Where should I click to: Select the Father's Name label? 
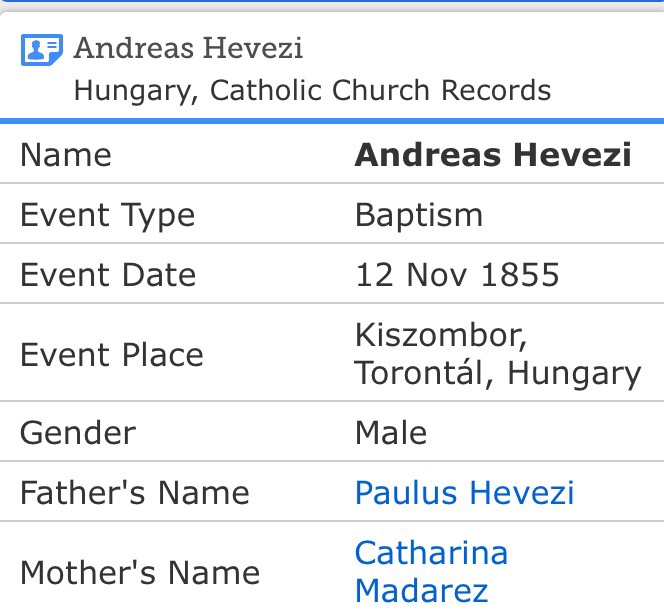[x=135, y=493]
